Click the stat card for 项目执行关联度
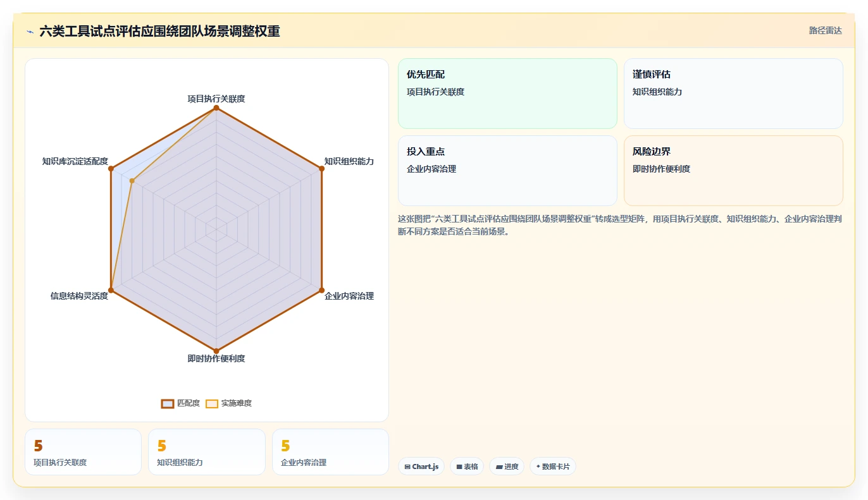868x500 pixels. pyautogui.click(x=83, y=452)
